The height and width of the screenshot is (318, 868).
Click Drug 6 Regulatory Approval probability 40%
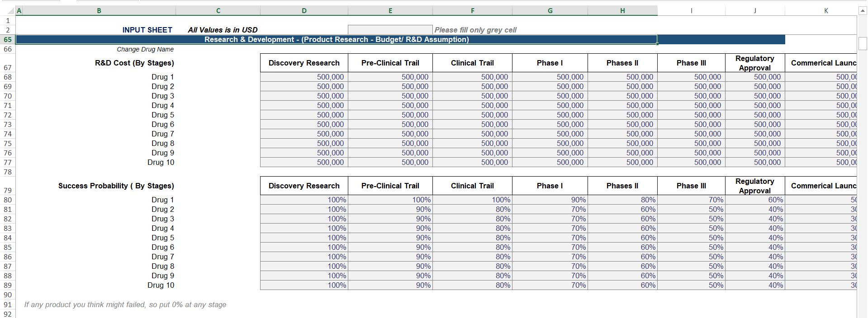pyautogui.click(x=755, y=247)
